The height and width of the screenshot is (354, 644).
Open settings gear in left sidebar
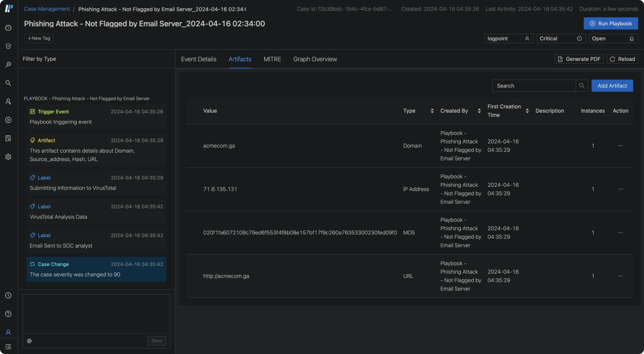point(8,157)
